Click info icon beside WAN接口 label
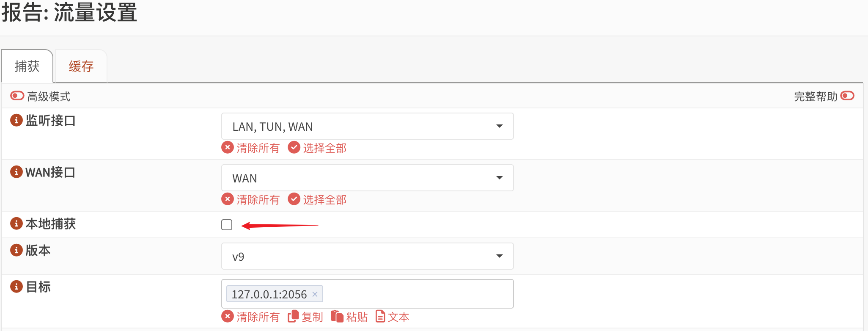 tap(16, 172)
